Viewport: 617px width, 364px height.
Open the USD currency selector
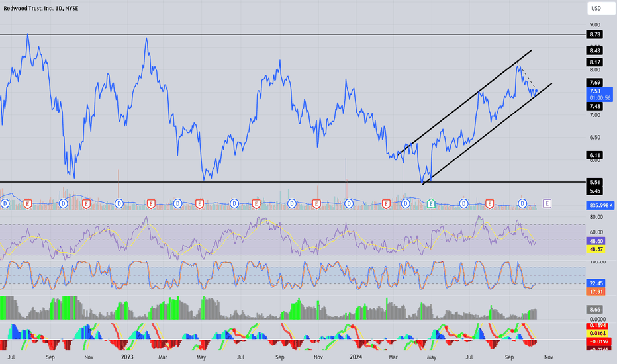click(600, 8)
